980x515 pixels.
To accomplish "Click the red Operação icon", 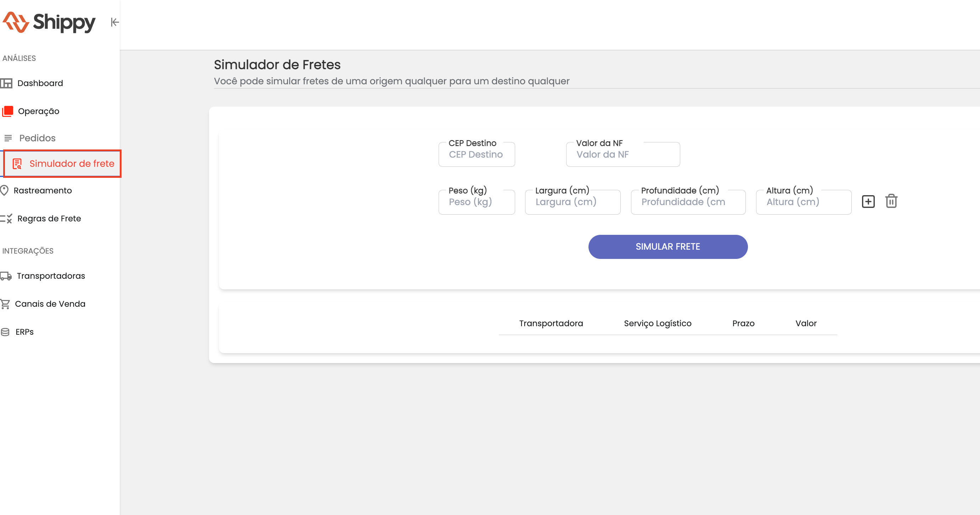I will coord(7,112).
